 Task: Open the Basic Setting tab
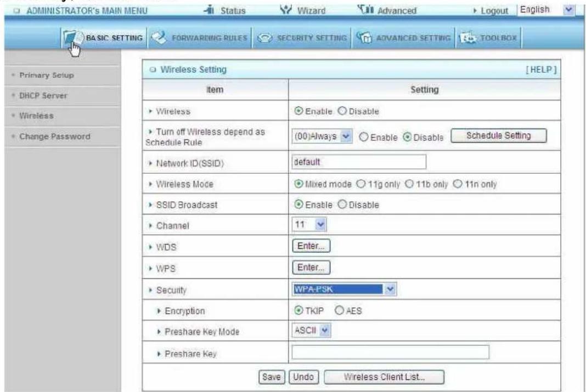pyautogui.click(x=104, y=38)
